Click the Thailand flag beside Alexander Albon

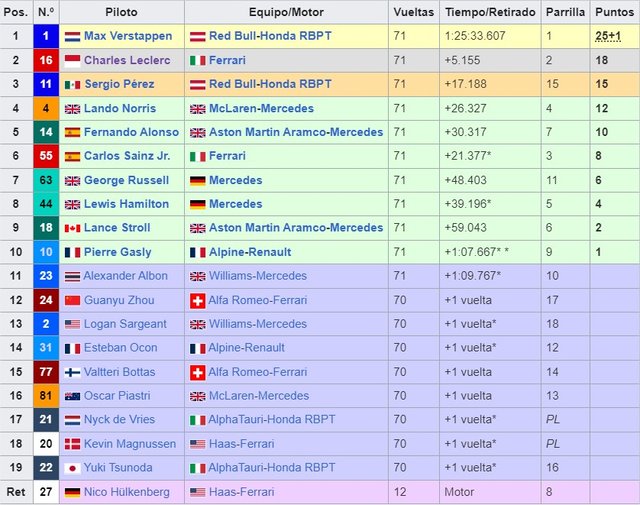[72, 276]
